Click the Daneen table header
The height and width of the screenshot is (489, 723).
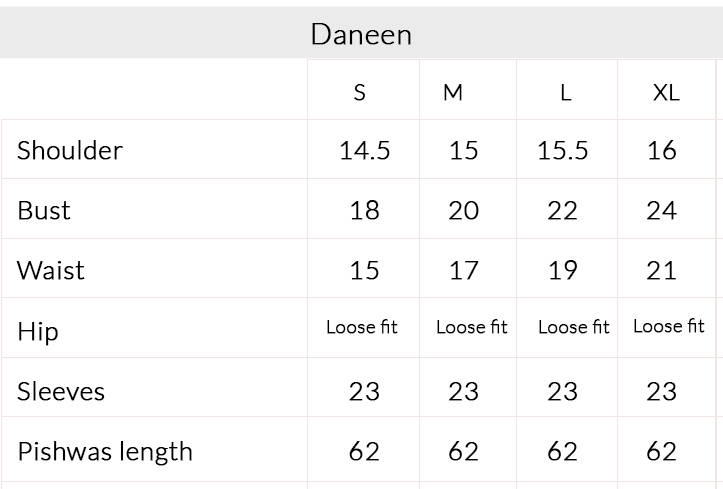click(361, 35)
